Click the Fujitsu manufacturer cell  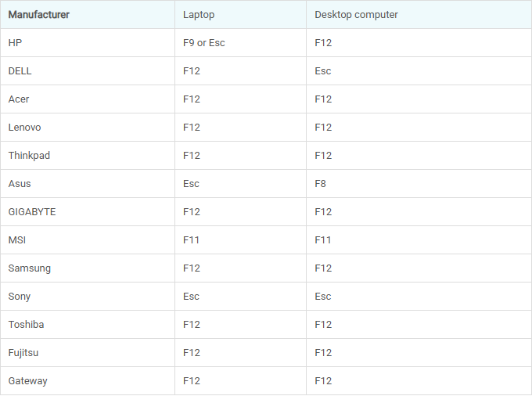23,353
